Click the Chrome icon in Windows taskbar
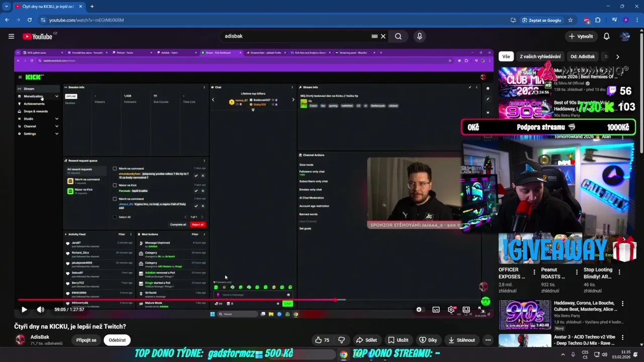 344,354
